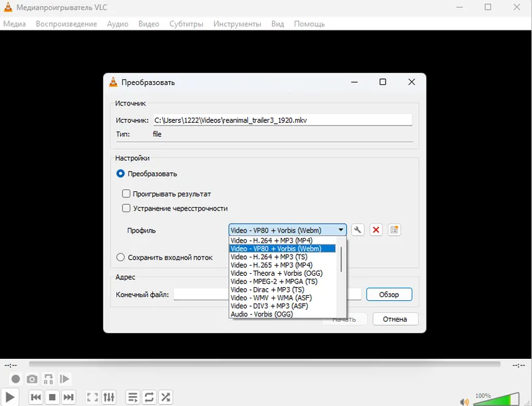Click the elapsed time label
532x406 pixels.
[x=11, y=365]
